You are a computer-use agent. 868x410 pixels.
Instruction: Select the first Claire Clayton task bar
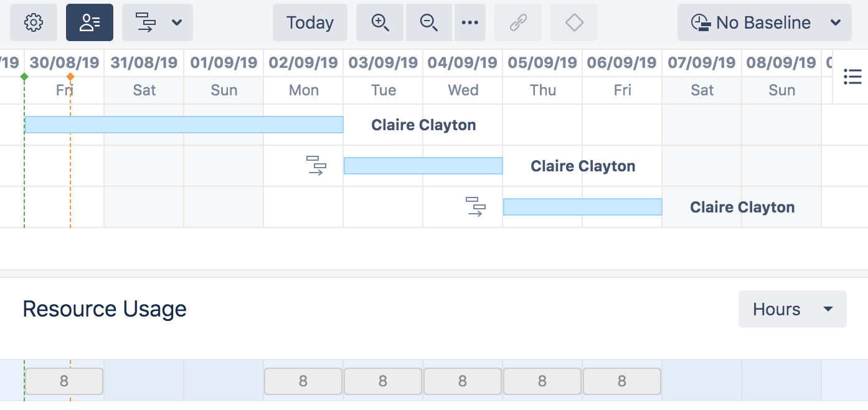coord(184,125)
